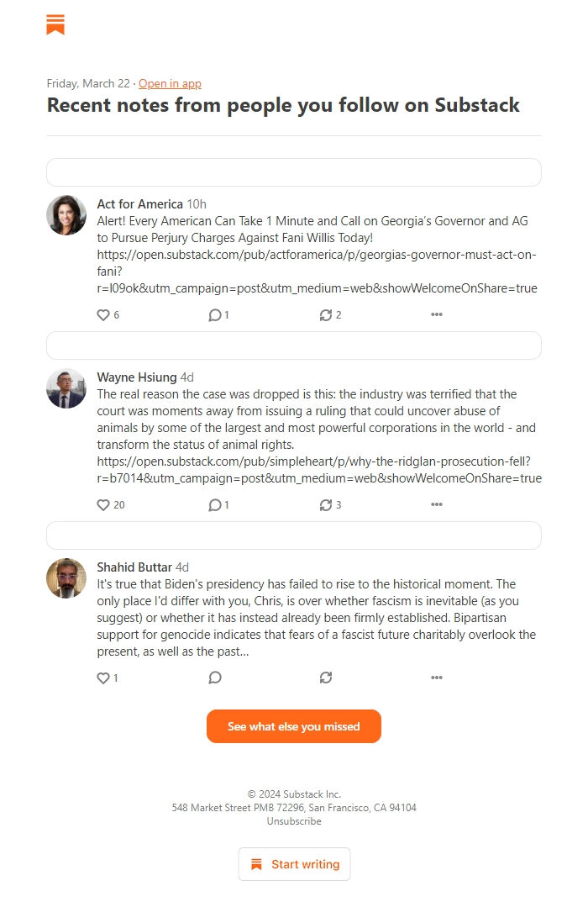588x923 pixels.
Task: Click the Unsubscribe link
Action: (x=294, y=820)
